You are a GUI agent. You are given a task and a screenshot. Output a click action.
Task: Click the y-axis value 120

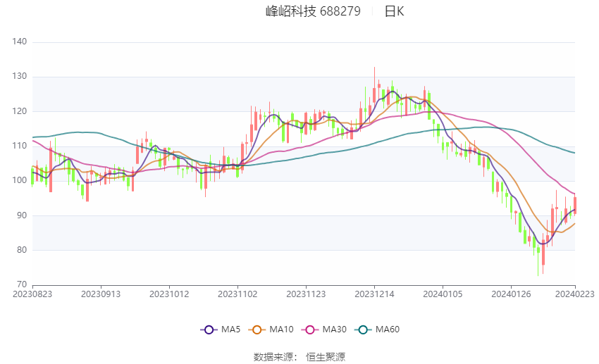coord(20,111)
